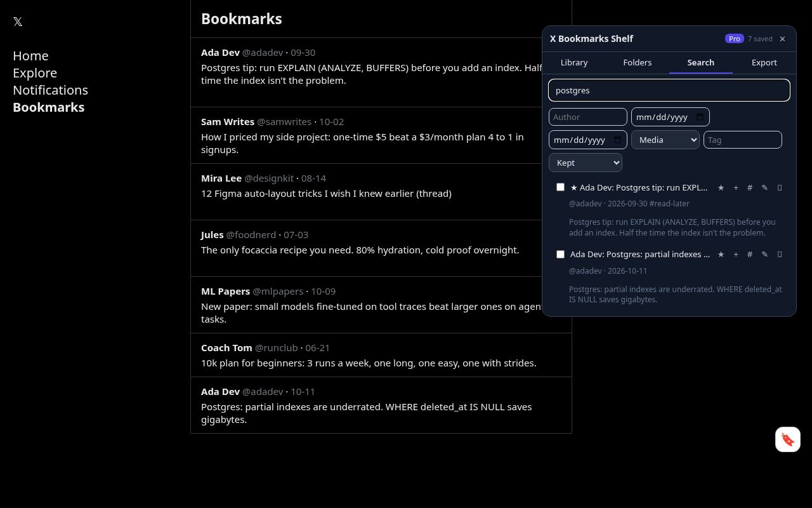Viewport: 812px width, 508px height.
Task: Select the Search tab
Action: tap(701, 62)
